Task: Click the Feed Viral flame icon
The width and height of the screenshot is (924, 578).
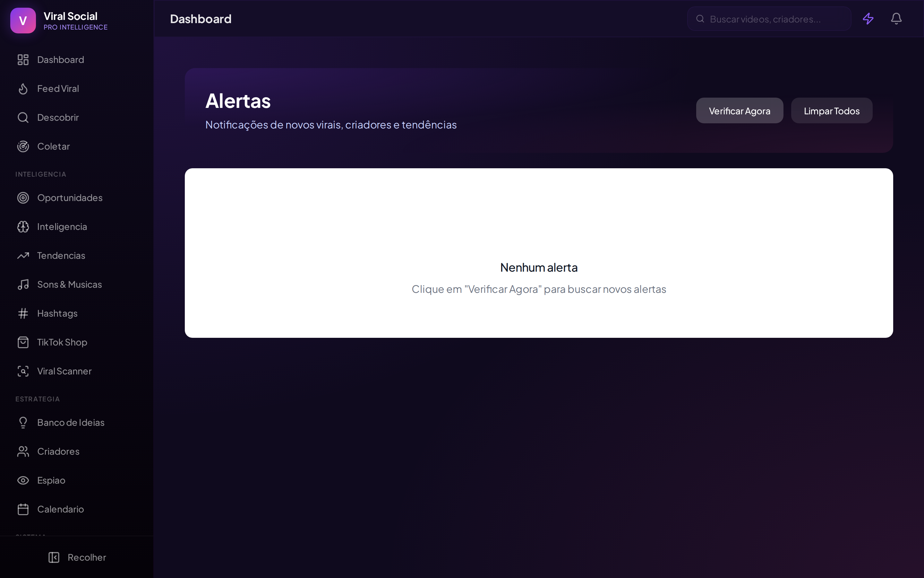Action: (23, 89)
